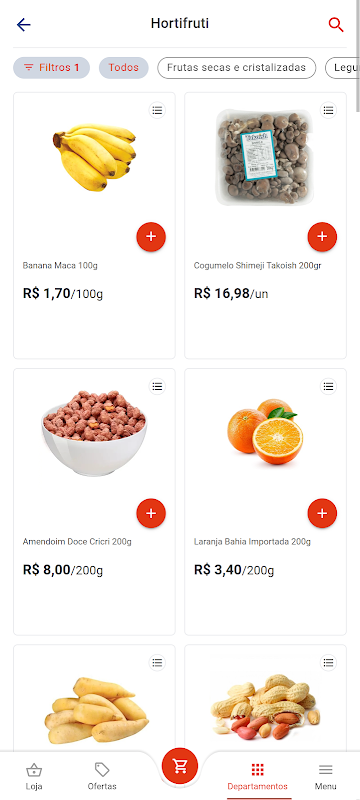Go back using the top-left arrow
The image size is (360, 800).
(23, 24)
